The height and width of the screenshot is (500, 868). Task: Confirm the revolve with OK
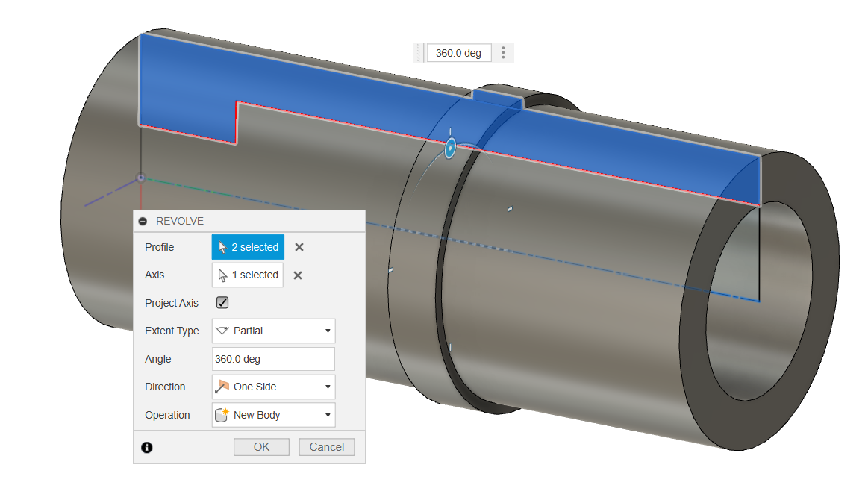point(261,446)
